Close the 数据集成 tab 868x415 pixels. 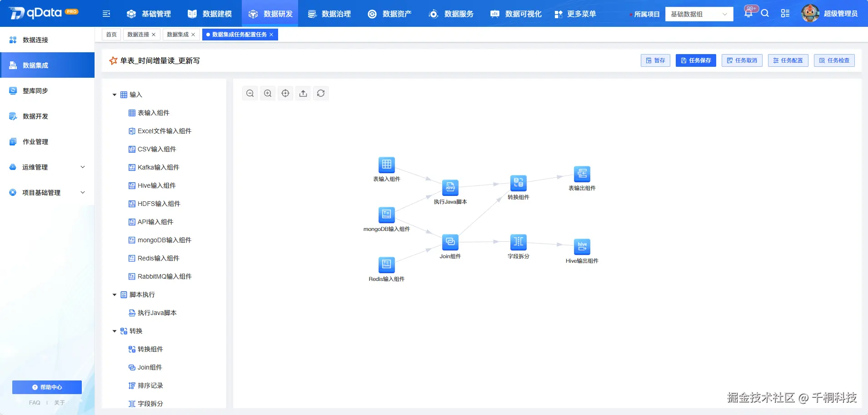(193, 35)
